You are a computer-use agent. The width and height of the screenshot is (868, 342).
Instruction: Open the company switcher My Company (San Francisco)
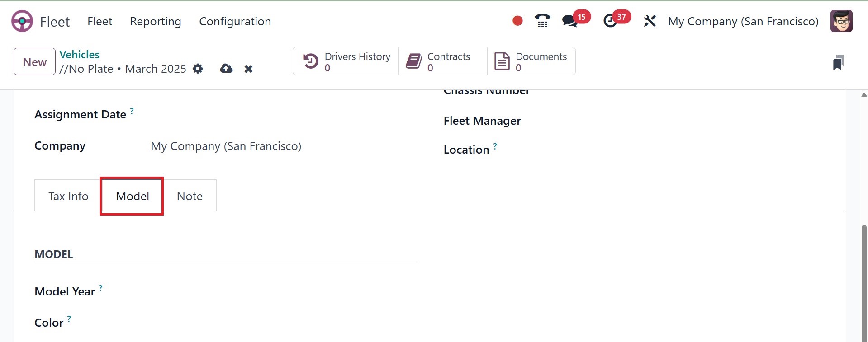[743, 21]
